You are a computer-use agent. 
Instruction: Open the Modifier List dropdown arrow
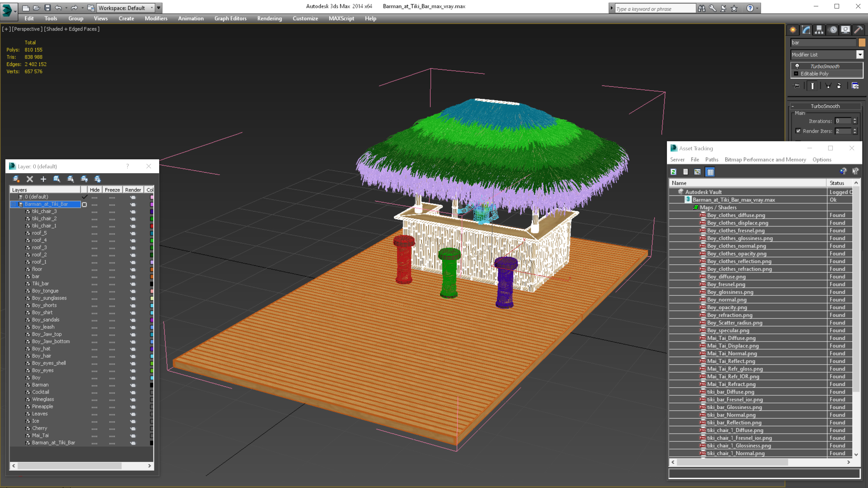pyautogui.click(x=860, y=55)
